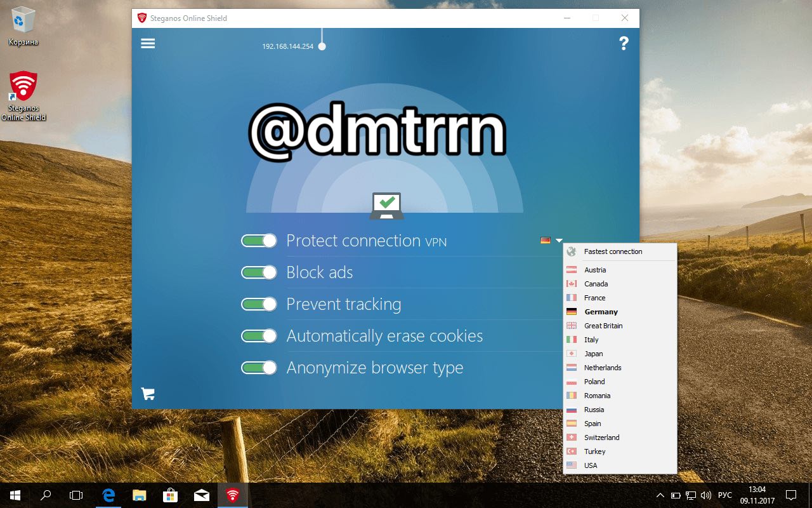Select USA as VPN location
This screenshot has height=508, width=812.
click(x=620, y=465)
